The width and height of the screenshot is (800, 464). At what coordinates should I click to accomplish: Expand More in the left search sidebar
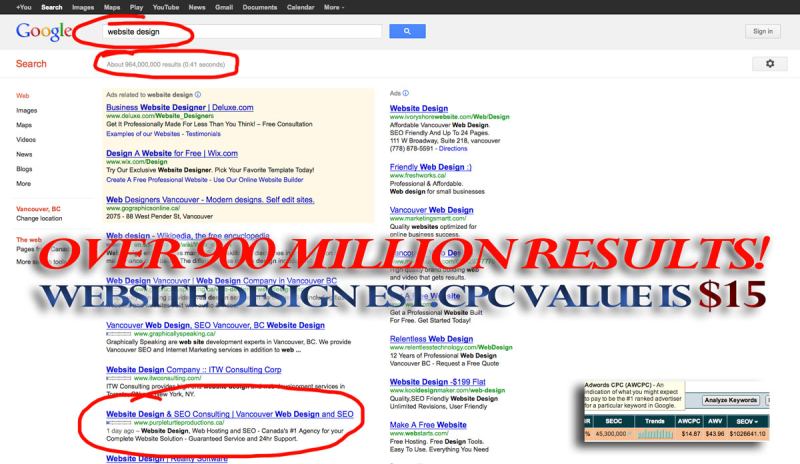[x=23, y=183]
